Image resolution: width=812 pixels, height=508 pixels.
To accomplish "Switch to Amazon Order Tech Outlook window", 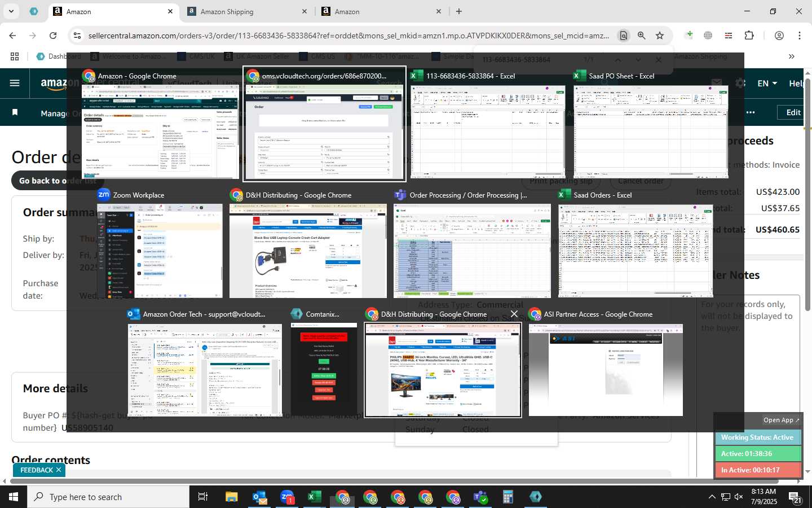I will (x=204, y=370).
